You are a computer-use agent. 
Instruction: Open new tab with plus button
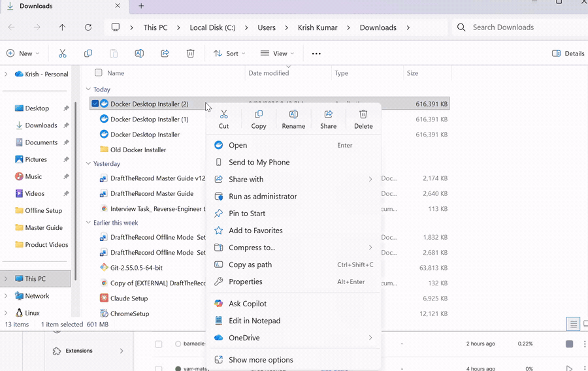coord(141,6)
